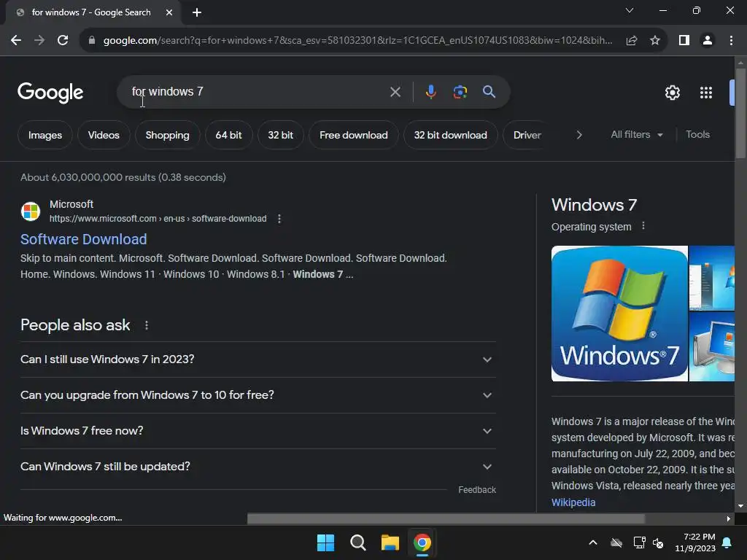This screenshot has height=560, width=747.
Task: Show hidden system tray icons
Action: pos(593,542)
